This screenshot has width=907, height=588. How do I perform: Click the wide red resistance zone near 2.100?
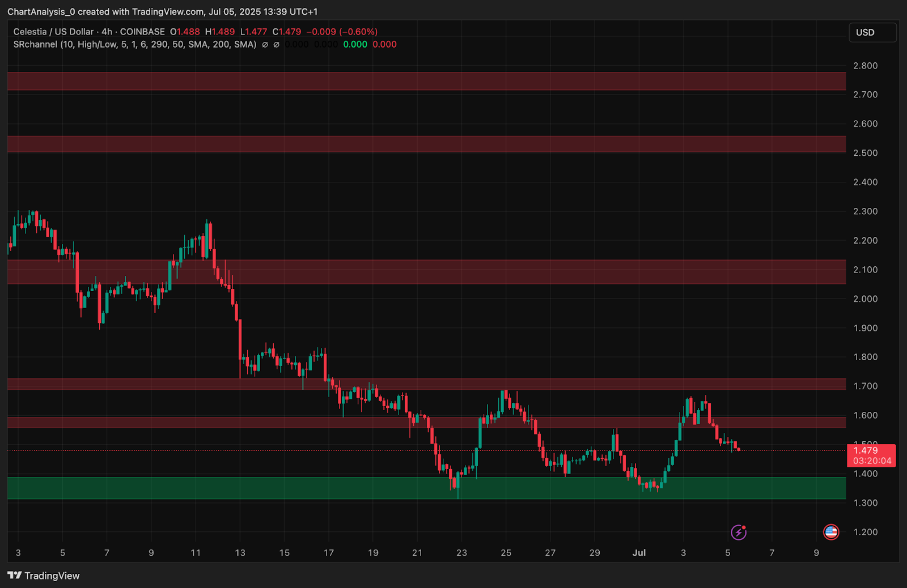point(425,271)
